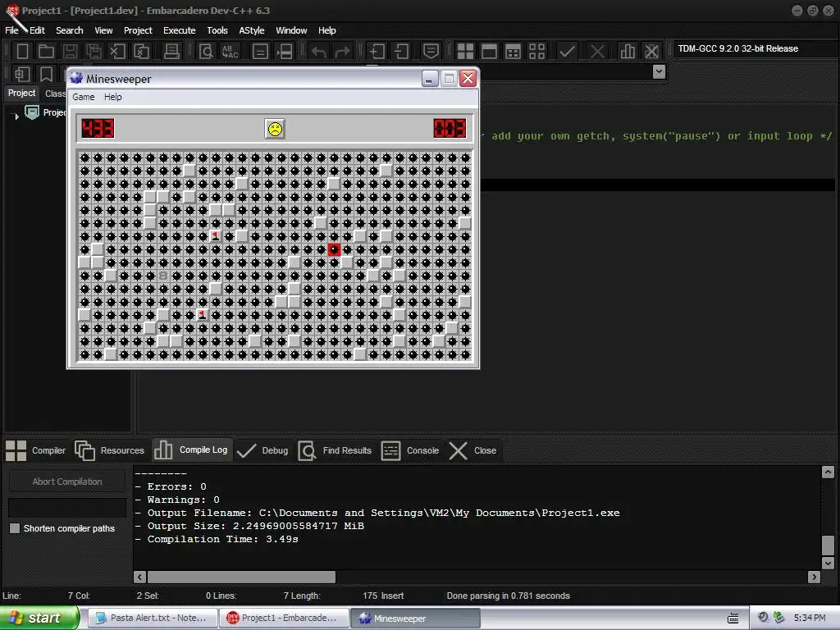This screenshot has width=840, height=630.
Task: Expand the Project1 tree node arrow
Action: tap(16, 116)
